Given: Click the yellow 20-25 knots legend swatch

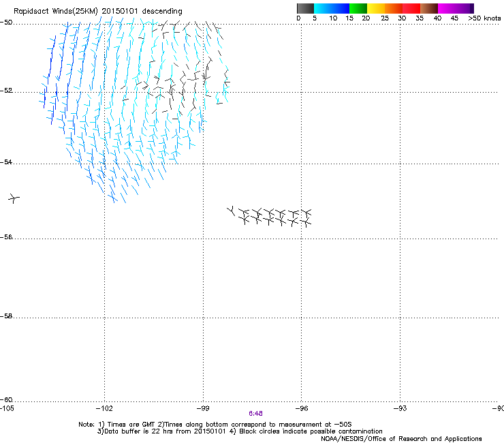Looking at the screenshot, I should [376, 8].
